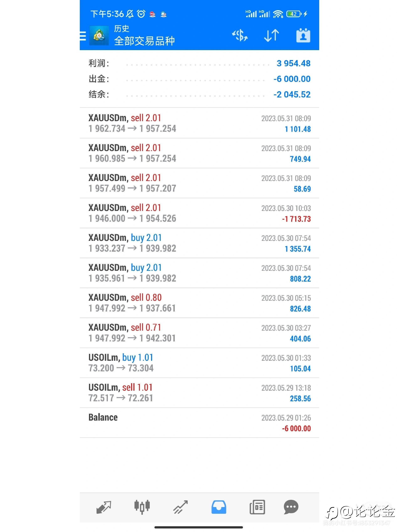Expand the losing trade -1 713.73
Viewport: 399px width, 532px height.
[x=199, y=213]
